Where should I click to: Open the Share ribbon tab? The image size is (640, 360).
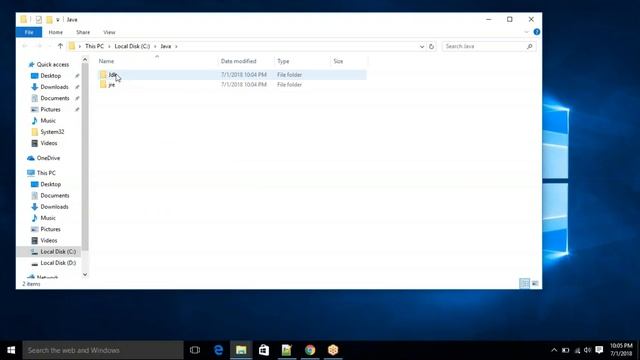83,32
